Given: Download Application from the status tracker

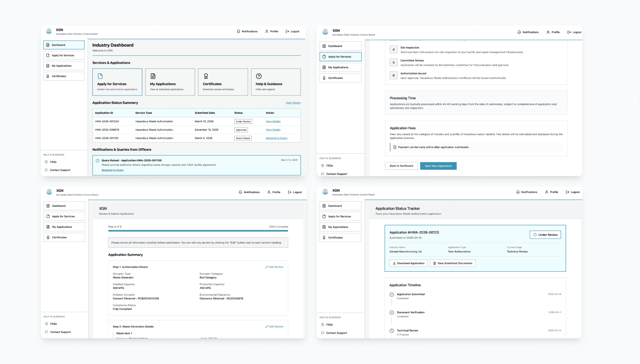Looking at the screenshot, I should click(x=408, y=263).
